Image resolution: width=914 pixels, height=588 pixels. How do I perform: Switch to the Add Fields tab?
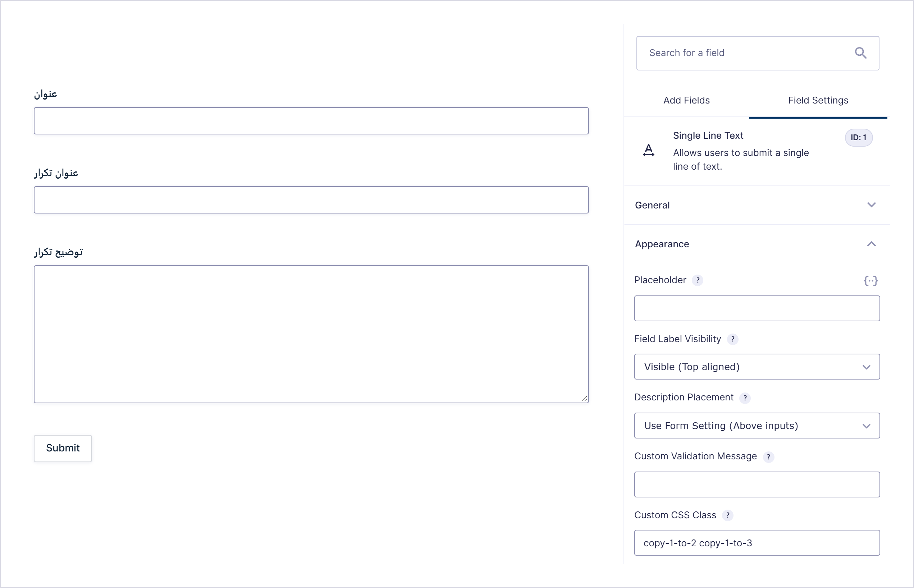[x=686, y=100]
